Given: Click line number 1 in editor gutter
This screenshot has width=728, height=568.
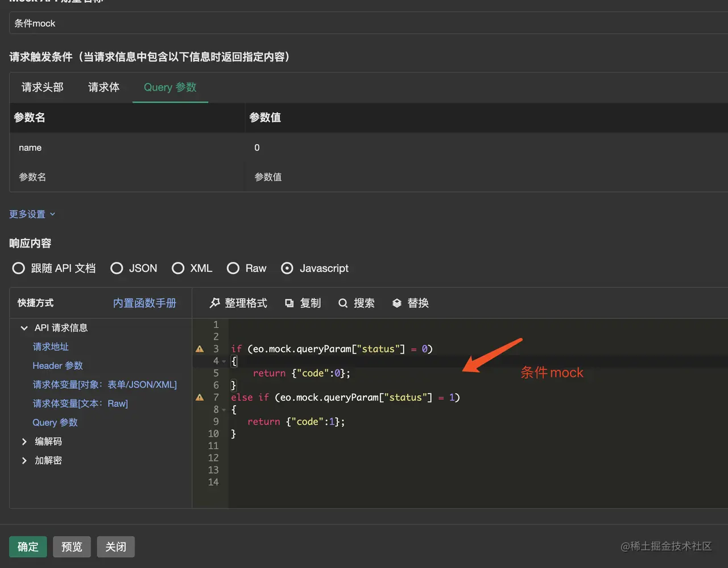Looking at the screenshot, I should pos(216,325).
